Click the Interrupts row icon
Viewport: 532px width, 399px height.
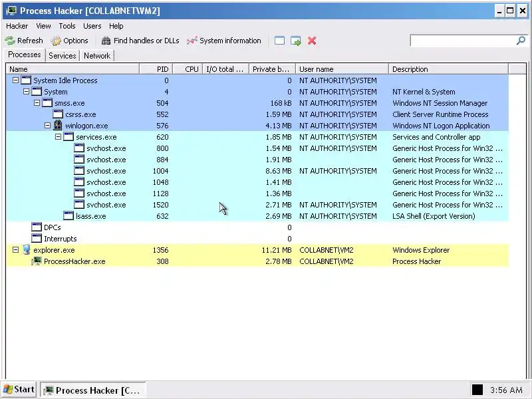click(37, 239)
